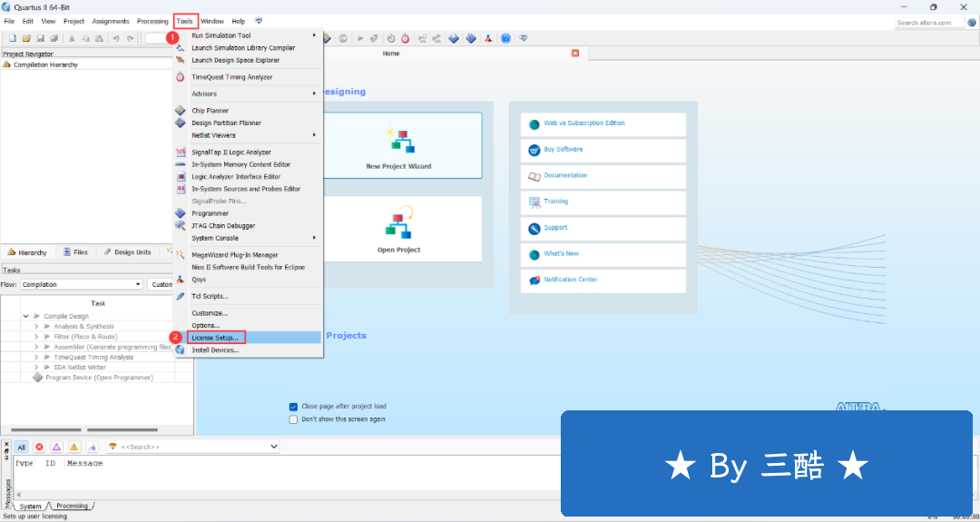Check Don't show this screen again
The width and height of the screenshot is (980, 522).
click(x=293, y=419)
